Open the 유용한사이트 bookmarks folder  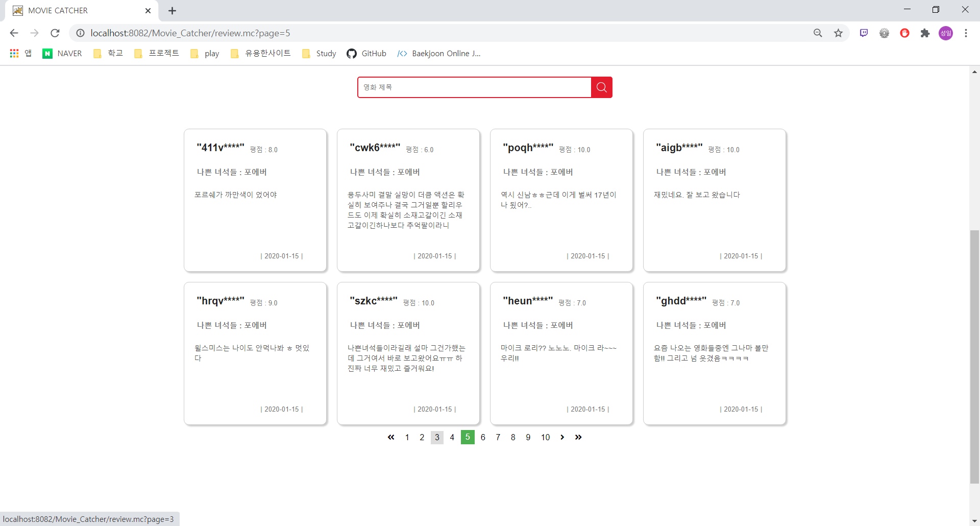pyautogui.click(x=260, y=53)
